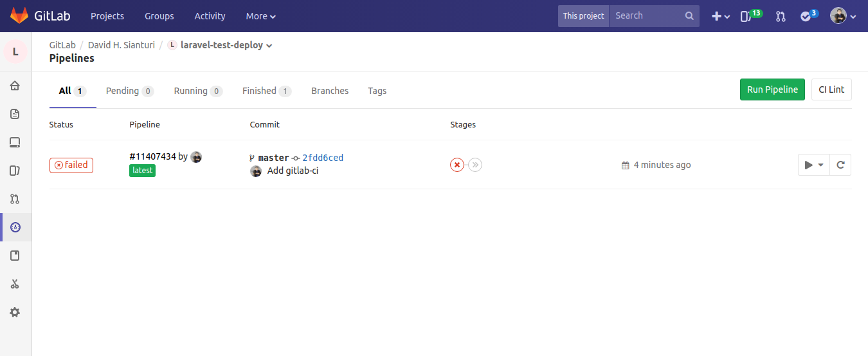Click the skipped stage double-arrow icon
The height and width of the screenshot is (356, 868).
[x=475, y=165]
